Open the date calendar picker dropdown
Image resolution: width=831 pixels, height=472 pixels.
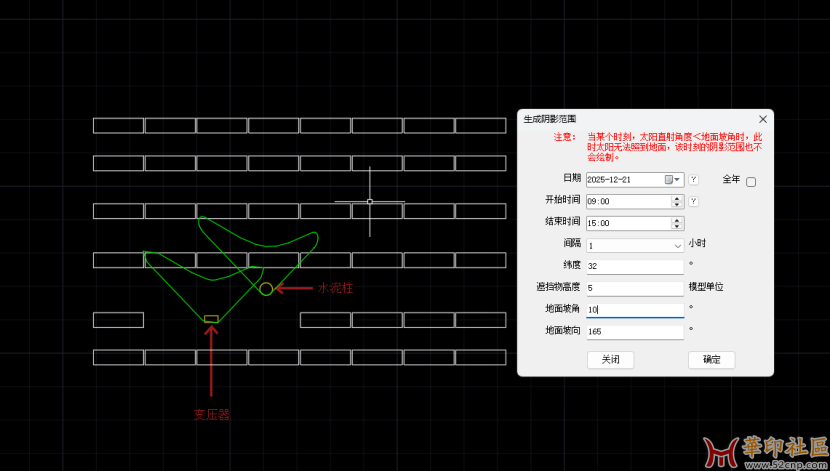point(673,180)
